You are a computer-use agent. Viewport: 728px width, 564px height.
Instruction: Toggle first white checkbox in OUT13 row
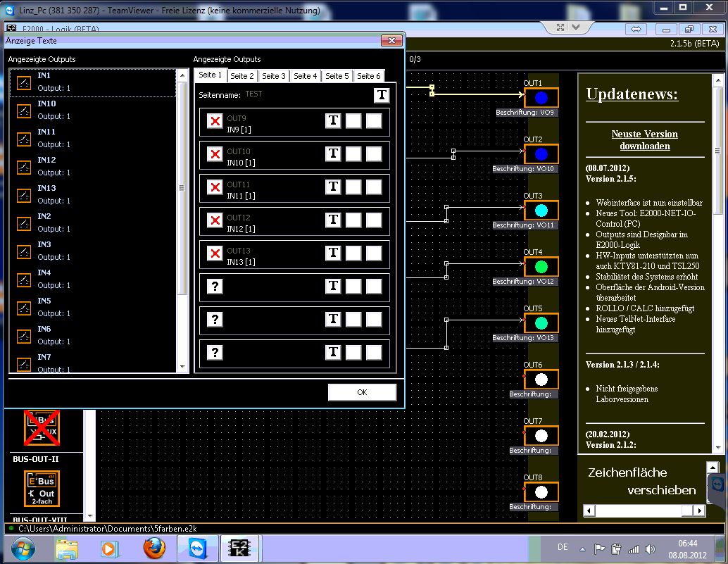(353, 253)
